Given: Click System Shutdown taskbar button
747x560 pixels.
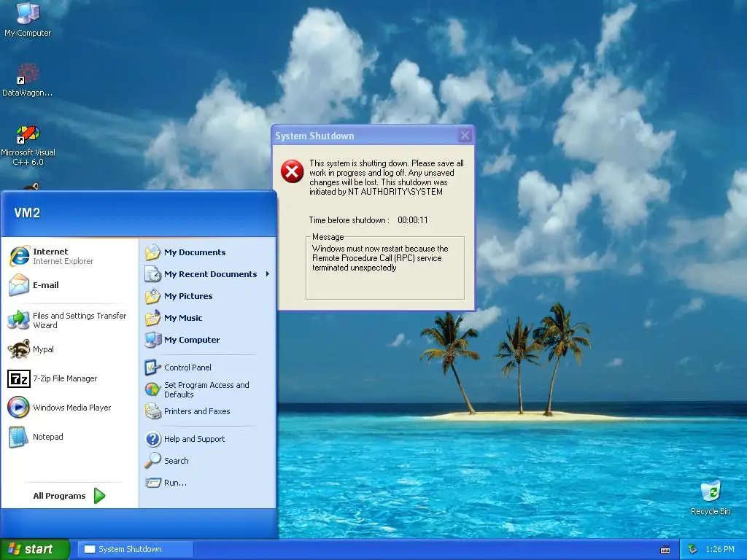Looking at the screenshot, I should coord(135,549).
